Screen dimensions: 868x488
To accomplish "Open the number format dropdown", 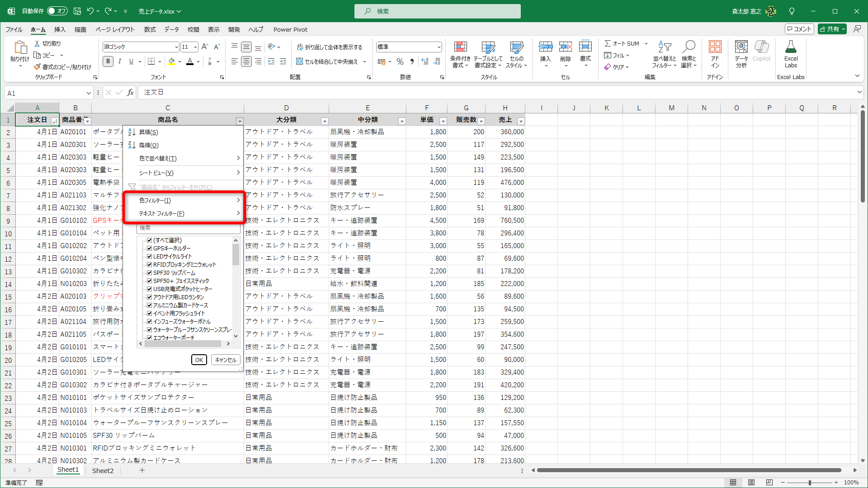I will 439,47.
